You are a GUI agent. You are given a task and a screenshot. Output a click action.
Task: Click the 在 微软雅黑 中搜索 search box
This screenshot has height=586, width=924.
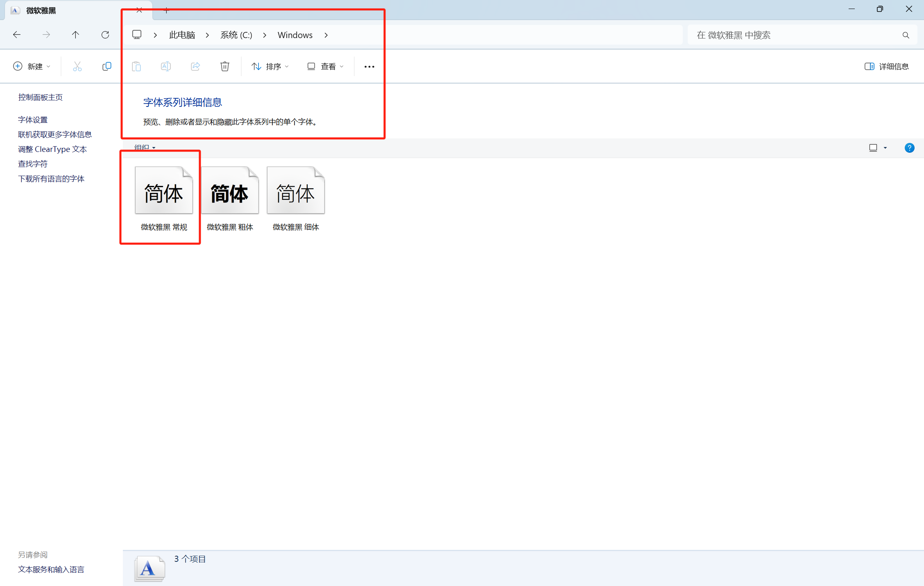click(802, 35)
